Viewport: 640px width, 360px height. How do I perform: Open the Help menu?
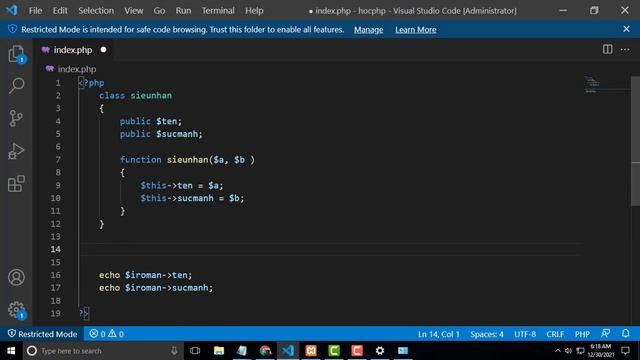click(254, 11)
